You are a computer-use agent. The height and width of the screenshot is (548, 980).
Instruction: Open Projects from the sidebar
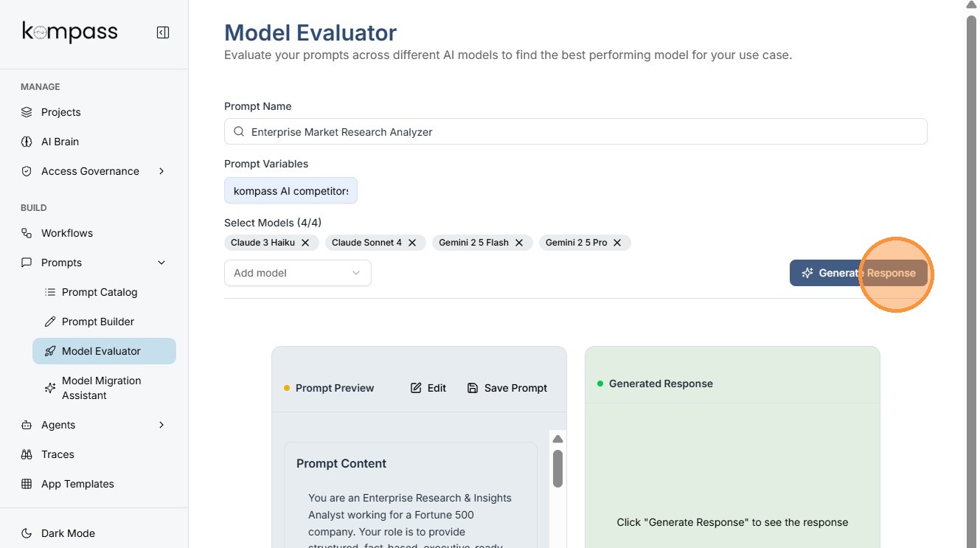pos(60,112)
